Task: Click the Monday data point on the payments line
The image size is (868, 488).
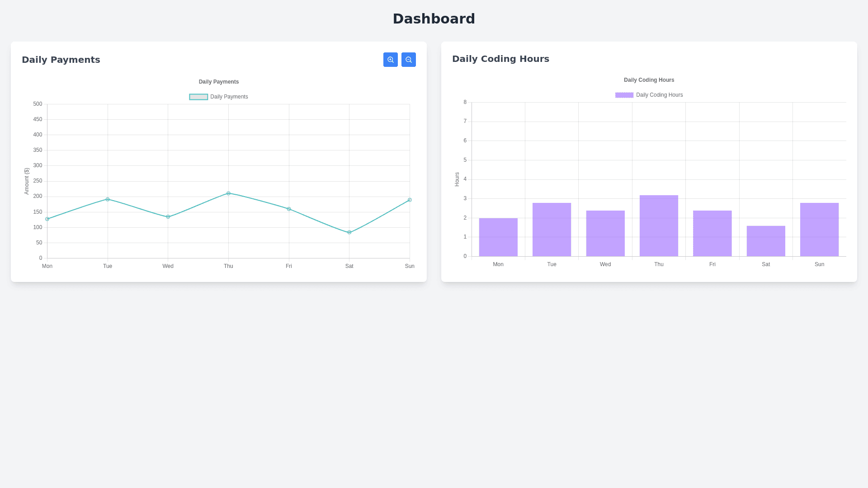Action: pos(47,219)
